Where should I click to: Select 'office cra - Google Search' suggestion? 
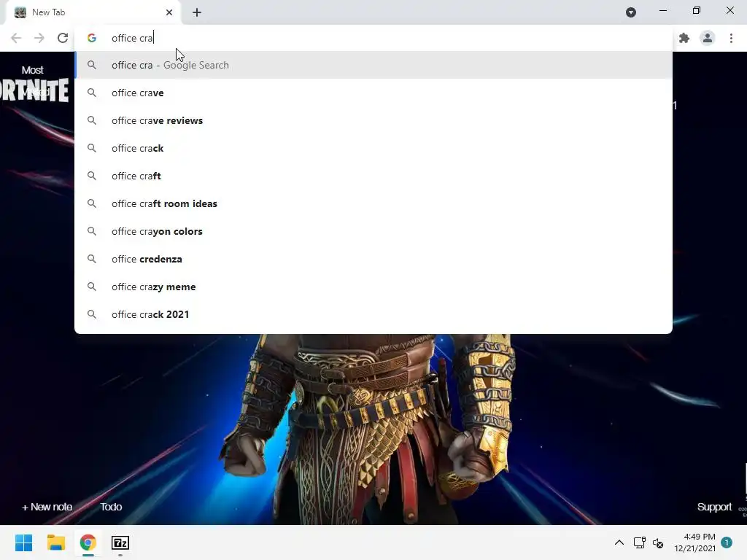tap(373, 65)
